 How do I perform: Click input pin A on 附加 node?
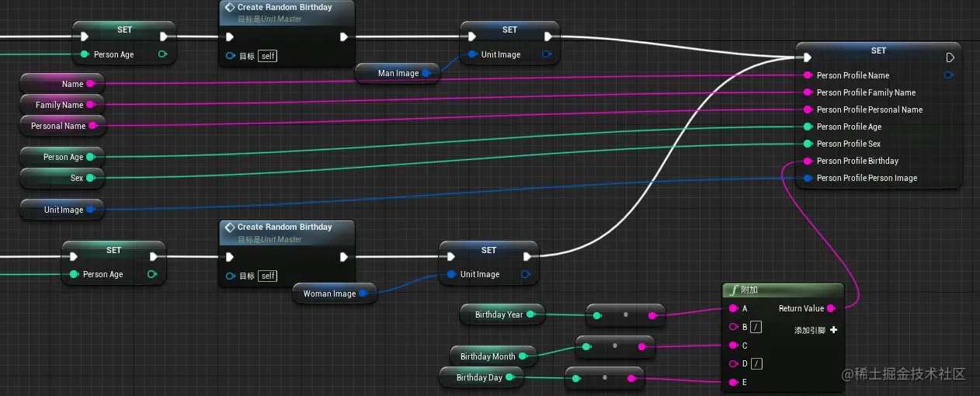point(732,308)
